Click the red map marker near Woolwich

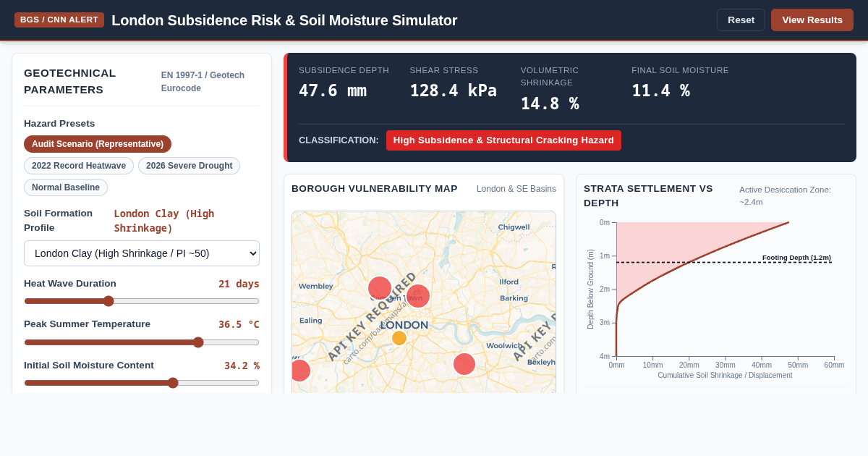[x=464, y=364]
